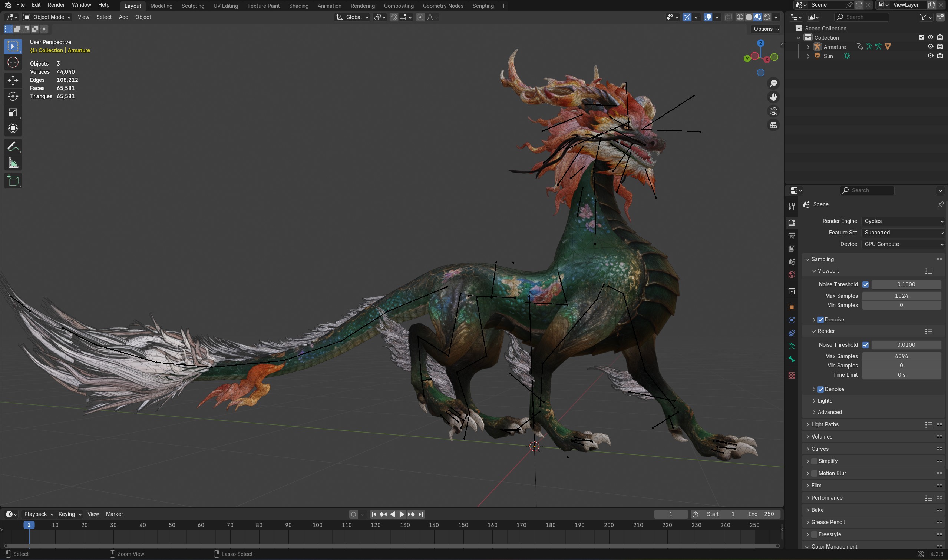Open World properties tab icon

click(792, 275)
